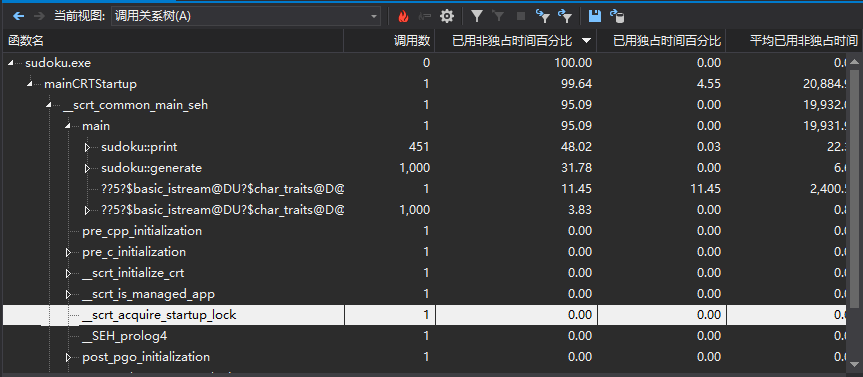Click the first blue-arrow filter icon
This screenshot has width=863, height=377.
click(543, 16)
